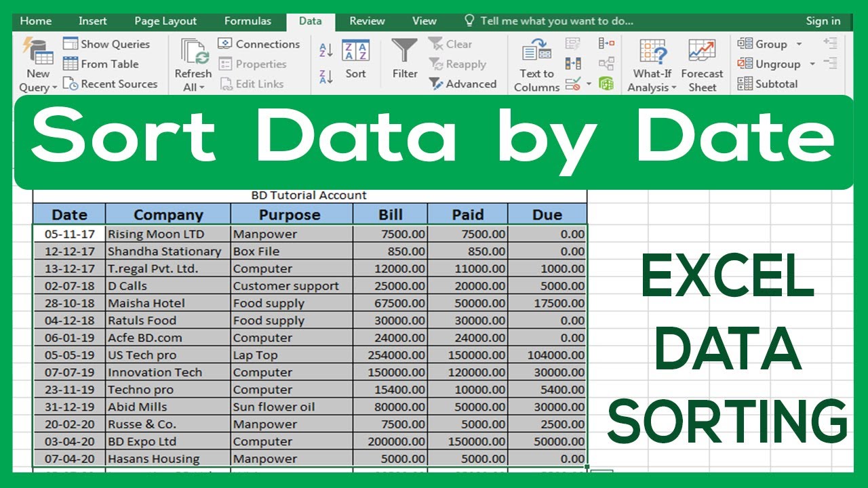Screen dimensions: 868x488
Task: Expand the Group dropdown arrow
Action: click(x=799, y=44)
